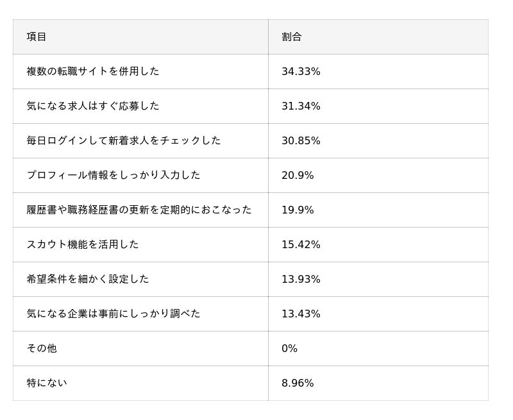Image resolution: width=513 pixels, height=420 pixels.
Task: Click the 項目 column header
Action: click(x=37, y=37)
